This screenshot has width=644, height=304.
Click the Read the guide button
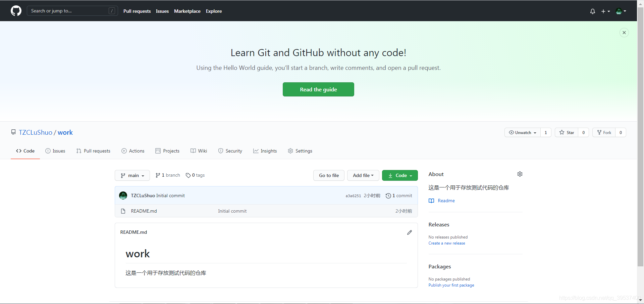(x=318, y=89)
